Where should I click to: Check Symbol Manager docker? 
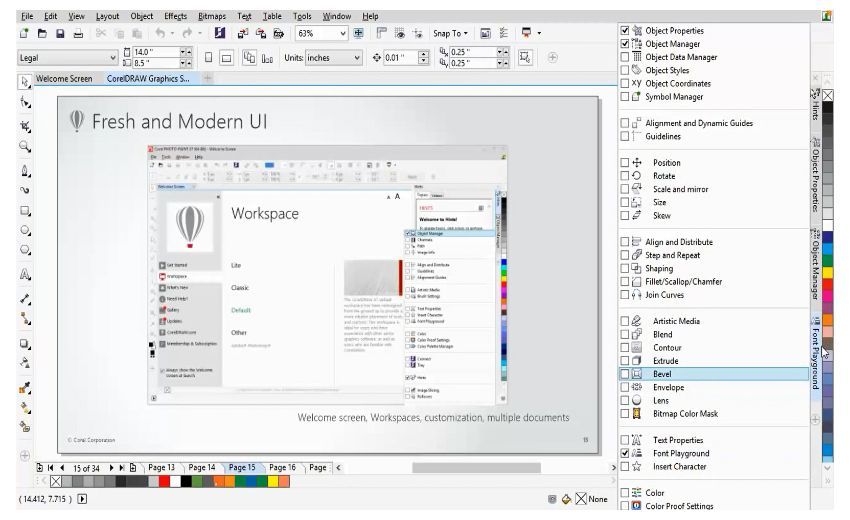tap(624, 97)
